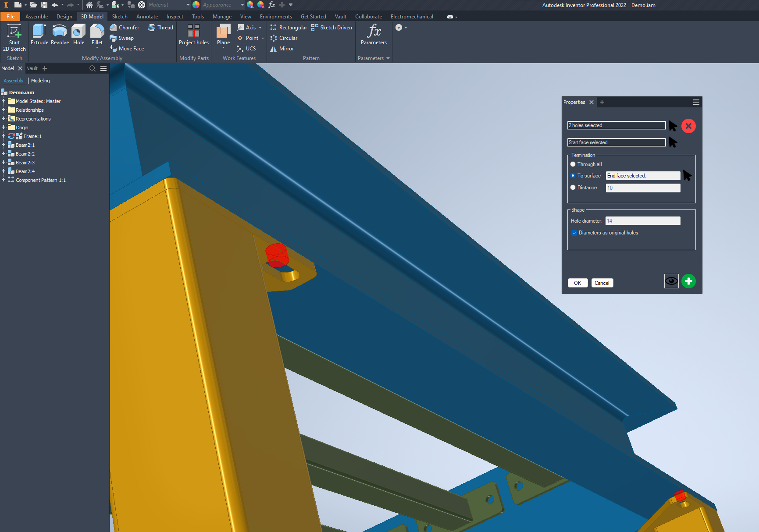Viewport: 759px width, 532px height.
Task: Undo the last action
Action: coord(55,5)
